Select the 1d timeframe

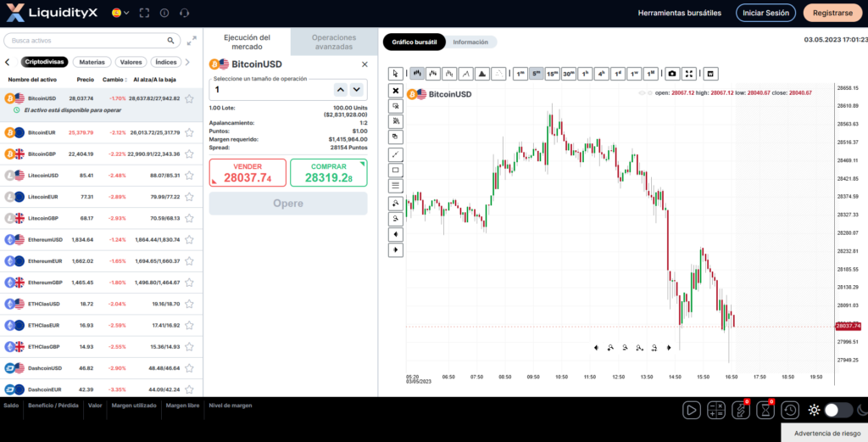pos(618,73)
